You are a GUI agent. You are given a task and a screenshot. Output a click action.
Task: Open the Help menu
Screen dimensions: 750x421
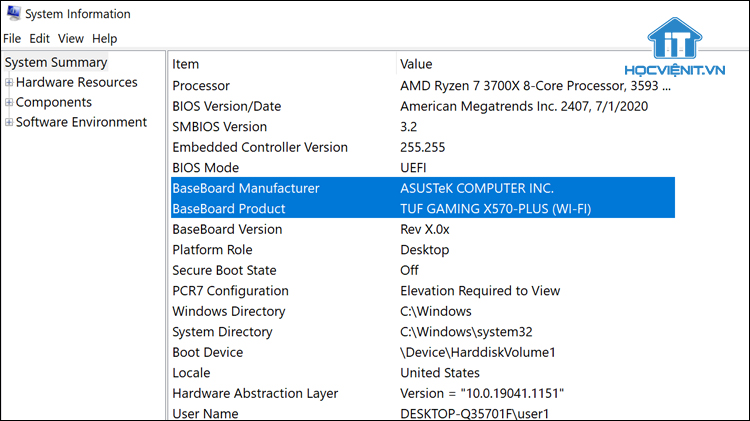point(104,38)
